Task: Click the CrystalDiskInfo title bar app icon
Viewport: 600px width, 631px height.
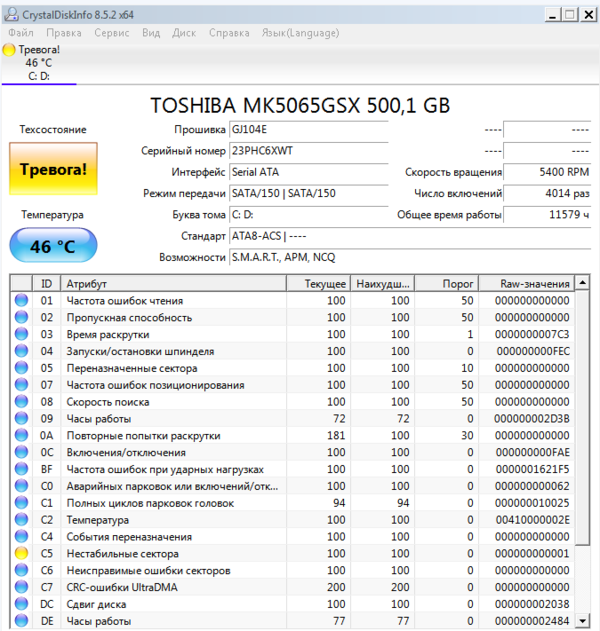Action: pyautogui.click(x=10, y=15)
